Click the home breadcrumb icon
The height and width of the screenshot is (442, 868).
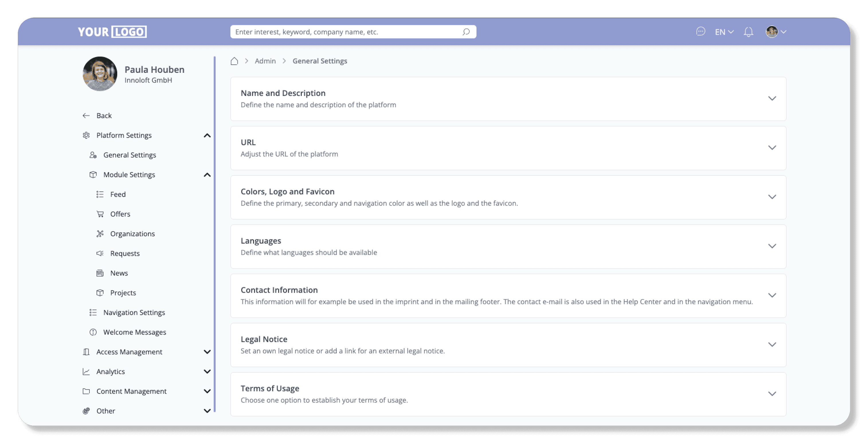point(234,61)
